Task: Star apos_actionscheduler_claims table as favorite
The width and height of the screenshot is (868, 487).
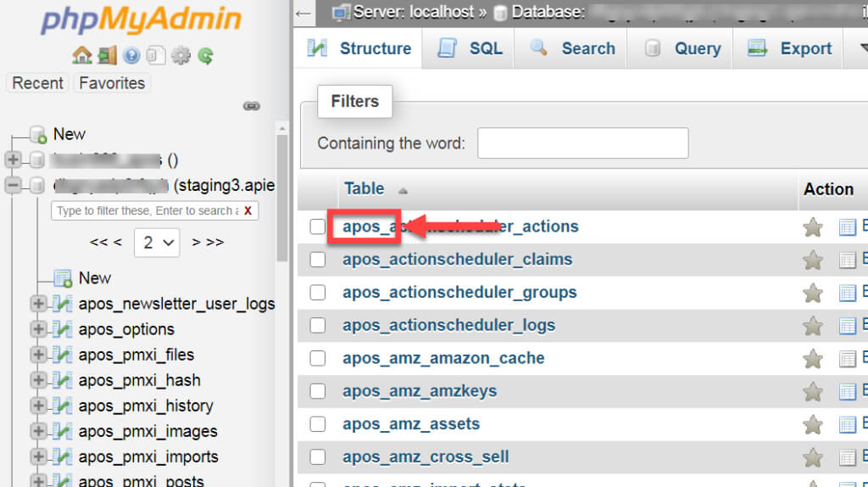Action: click(813, 260)
